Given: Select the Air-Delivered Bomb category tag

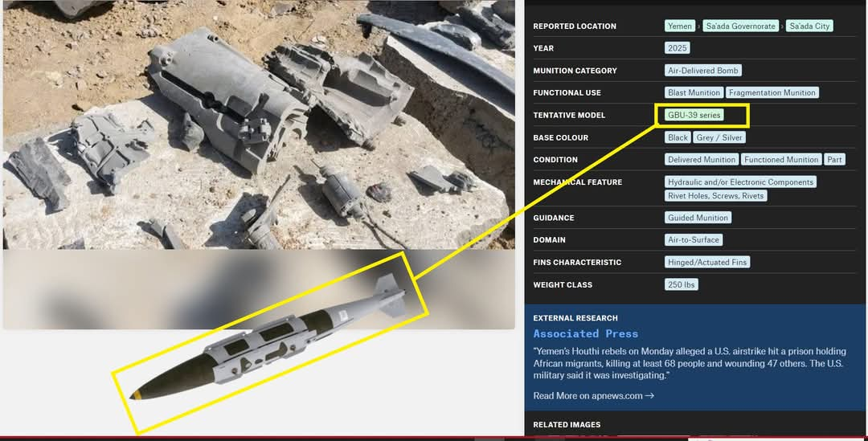Looking at the screenshot, I should (x=703, y=71).
